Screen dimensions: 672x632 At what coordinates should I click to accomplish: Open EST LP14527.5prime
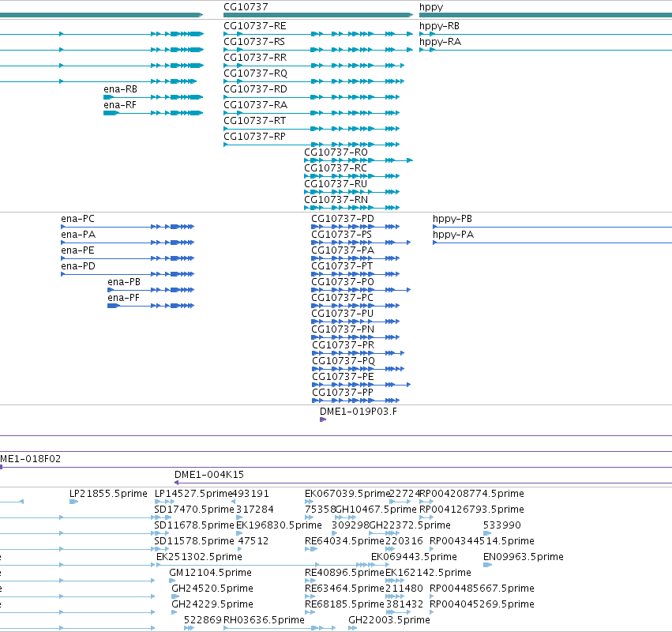[x=193, y=494]
